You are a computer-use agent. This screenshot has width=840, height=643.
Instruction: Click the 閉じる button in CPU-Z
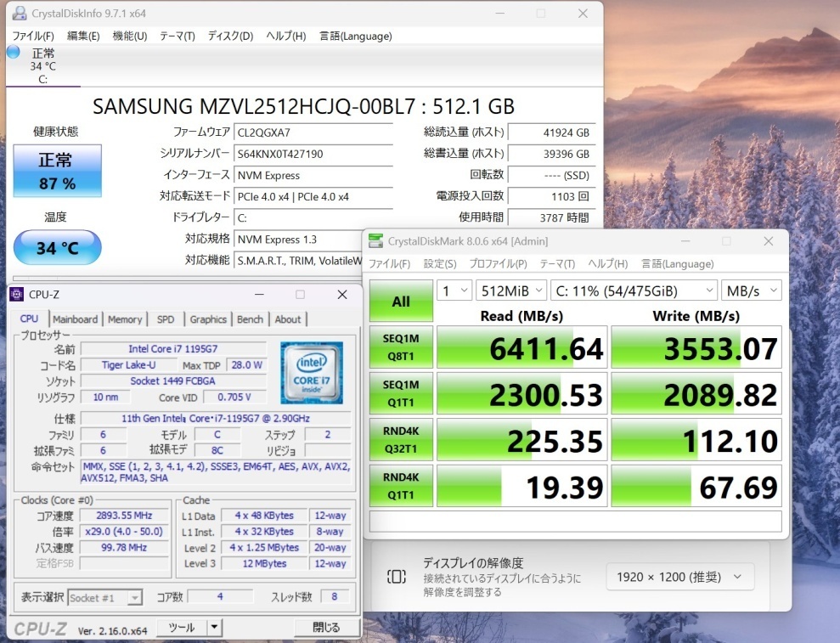coord(325,628)
